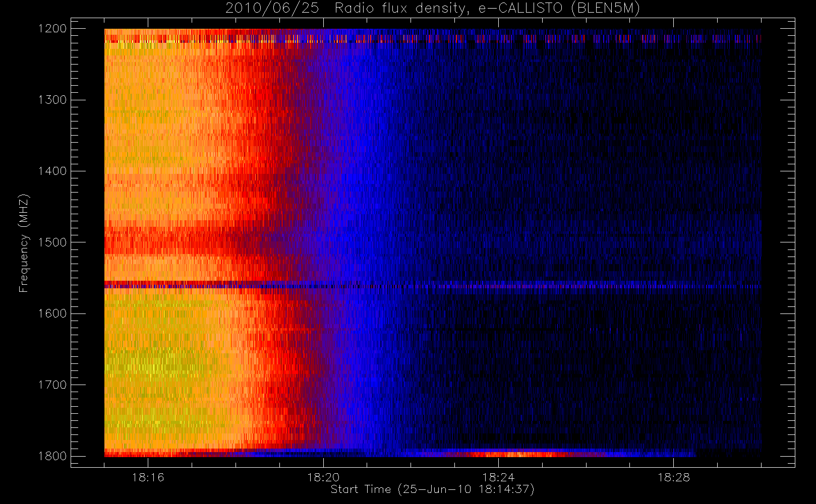816x504 pixels.
Task: Click the 1800 frequency axis label
Action: [52, 456]
